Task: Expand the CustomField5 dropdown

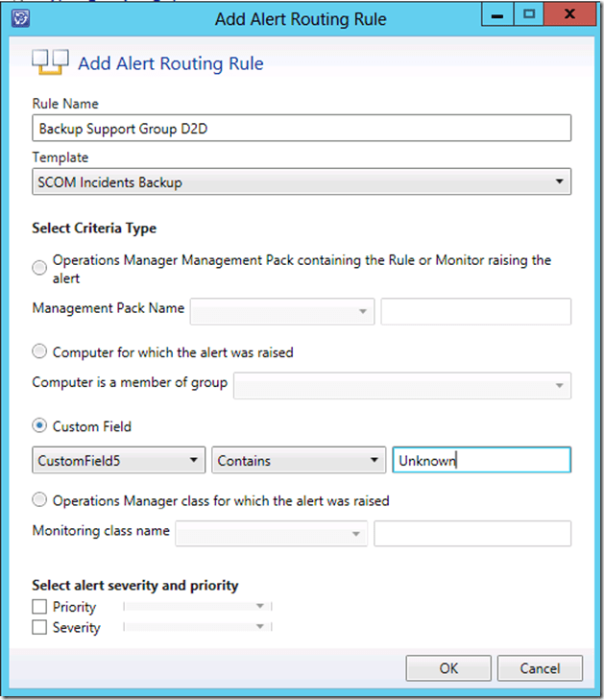Action: pos(119,461)
